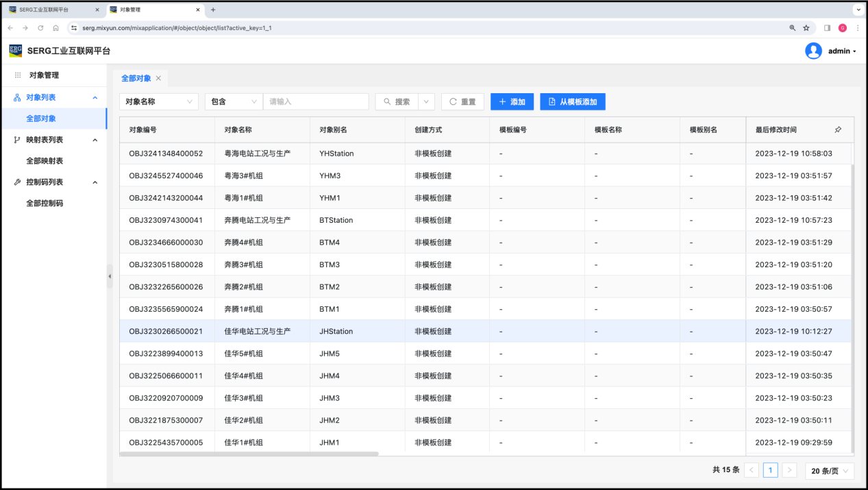Click the browser page reload icon
Viewport: 868px width, 490px height.
coord(40,28)
